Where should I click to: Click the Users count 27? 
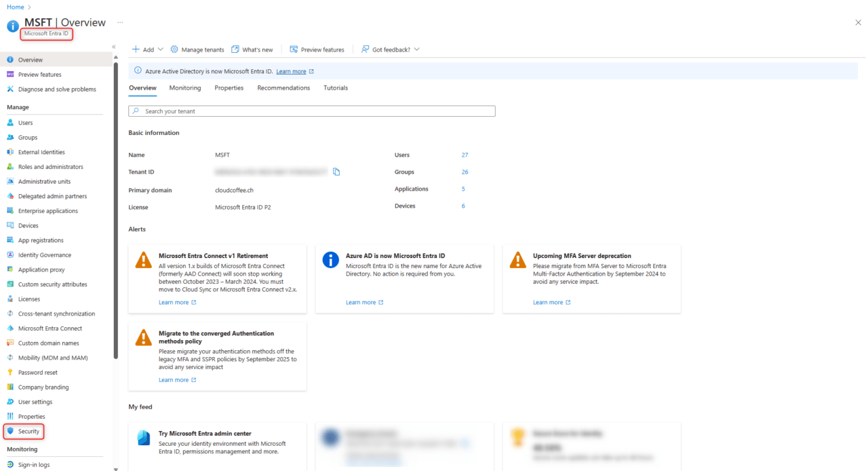pyautogui.click(x=465, y=155)
